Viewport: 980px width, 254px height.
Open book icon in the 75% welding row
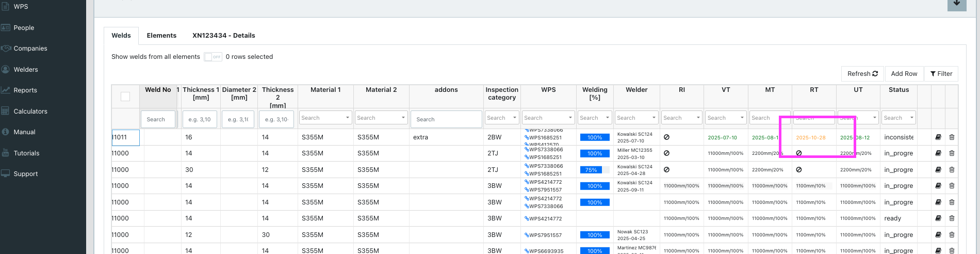938,170
